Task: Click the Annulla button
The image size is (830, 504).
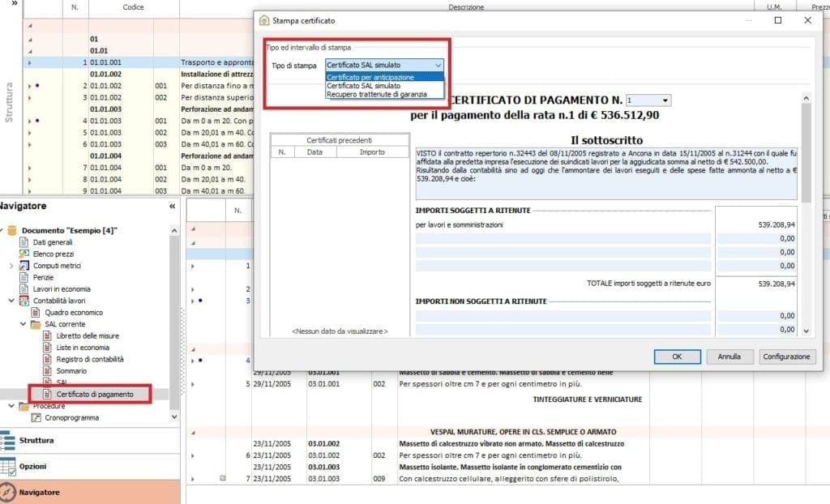Action: (x=729, y=357)
